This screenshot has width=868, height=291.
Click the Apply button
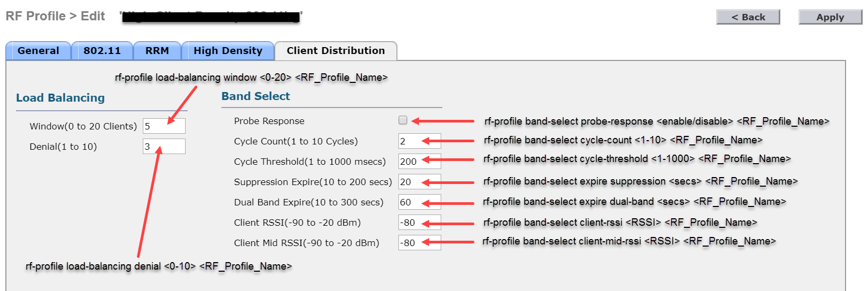click(x=829, y=17)
